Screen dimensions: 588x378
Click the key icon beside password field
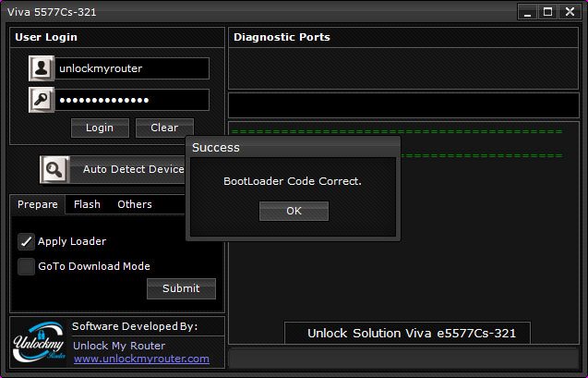[42, 100]
